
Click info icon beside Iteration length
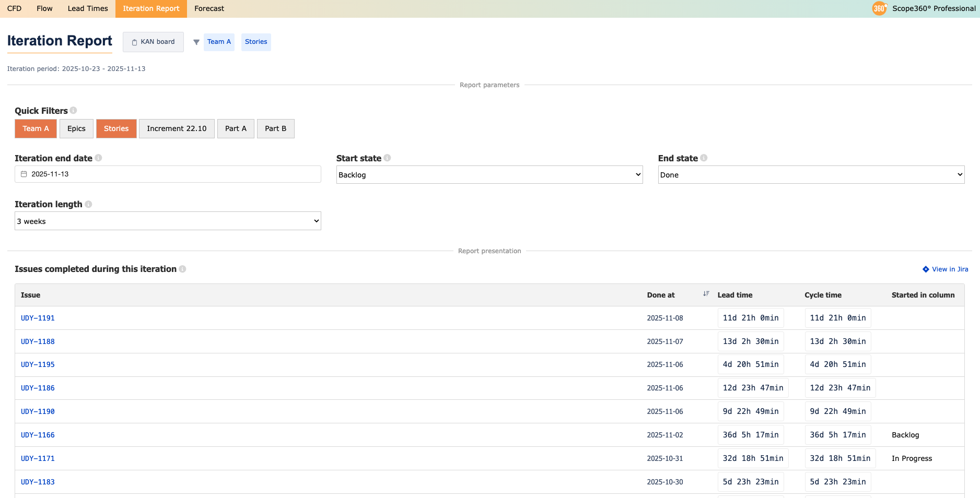(88, 204)
